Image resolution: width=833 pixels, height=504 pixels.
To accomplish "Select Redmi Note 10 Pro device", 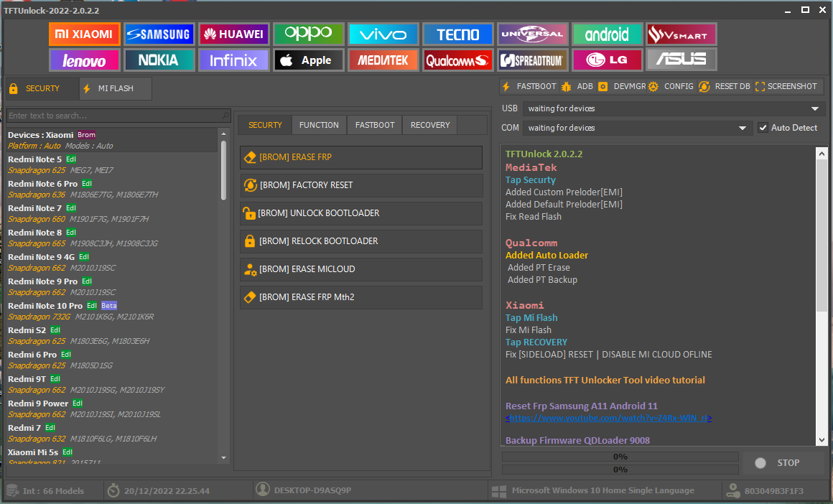I will click(x=112, y=311).
